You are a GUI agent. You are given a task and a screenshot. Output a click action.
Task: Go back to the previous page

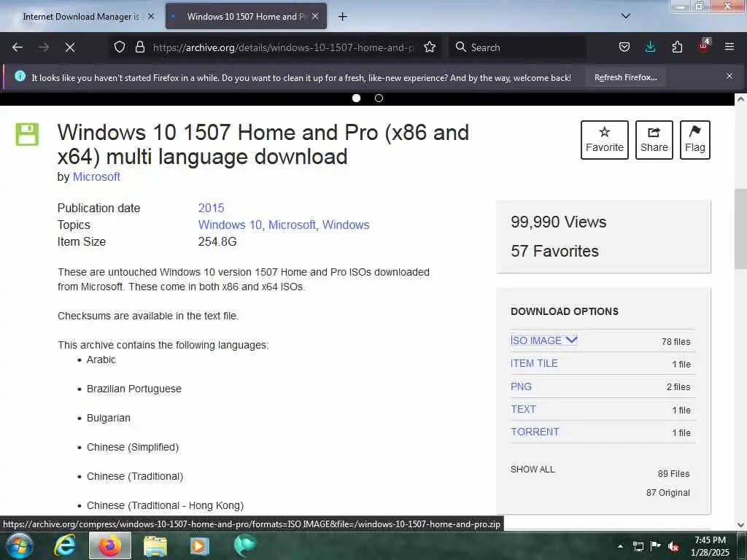click(x=18, y=47)
